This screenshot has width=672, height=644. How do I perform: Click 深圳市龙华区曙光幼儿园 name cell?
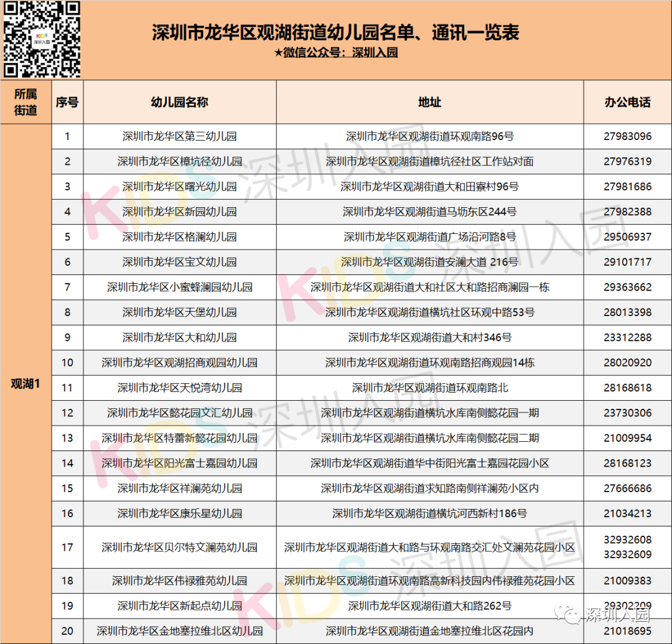tap(180, 187)
